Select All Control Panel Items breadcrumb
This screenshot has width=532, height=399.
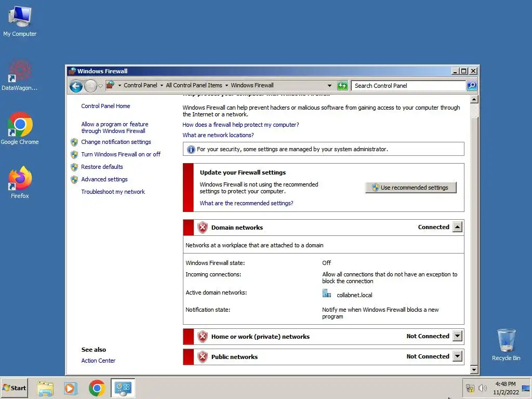[x=194, y=85]
